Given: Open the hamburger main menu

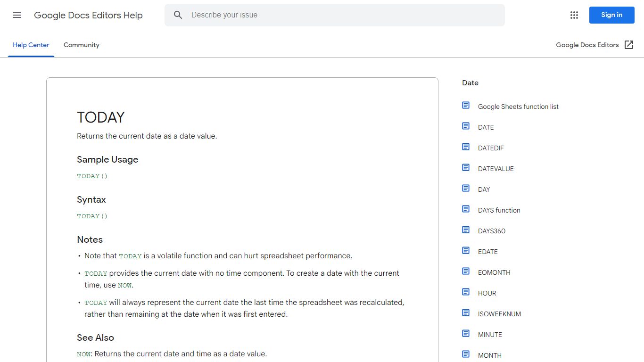Looking at the screenshot, I should 17,15.
